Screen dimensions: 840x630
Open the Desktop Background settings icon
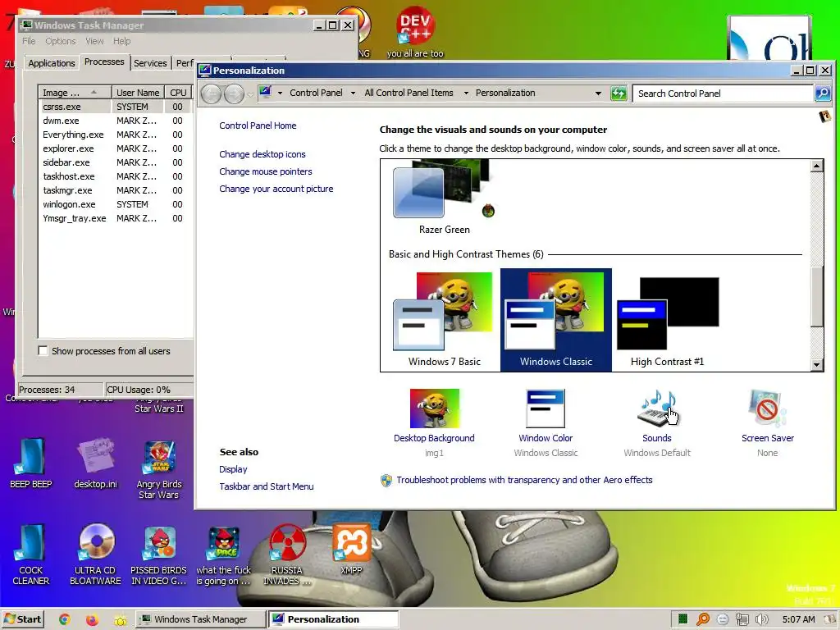tap(435, 409)
